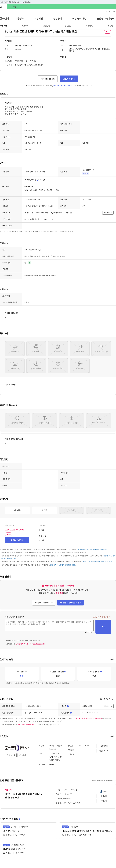Image resolution: width=116 pixels, height=868 pixels.
Task: Click the info icon beside 빅데이터 추천 정보
Action: pos(20,819)
